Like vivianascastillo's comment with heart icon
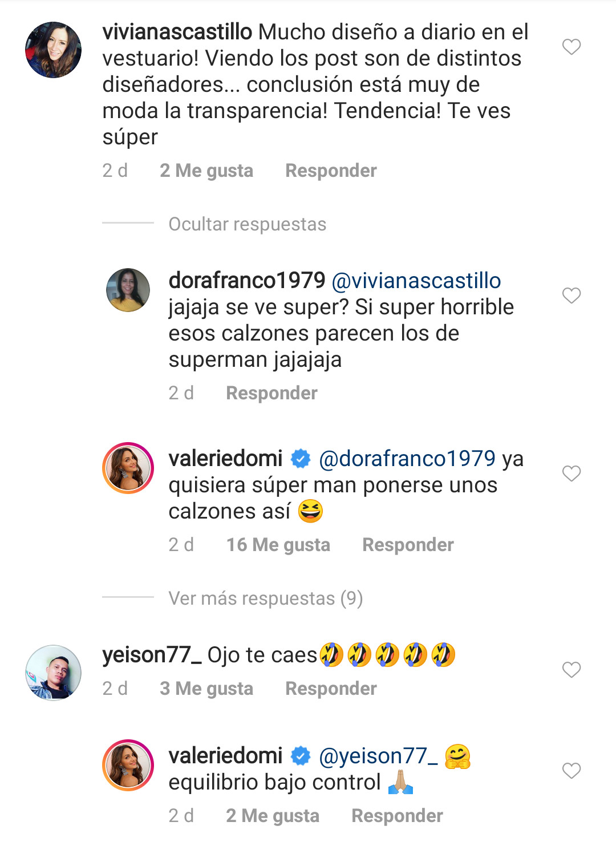 tap(571, 47)
